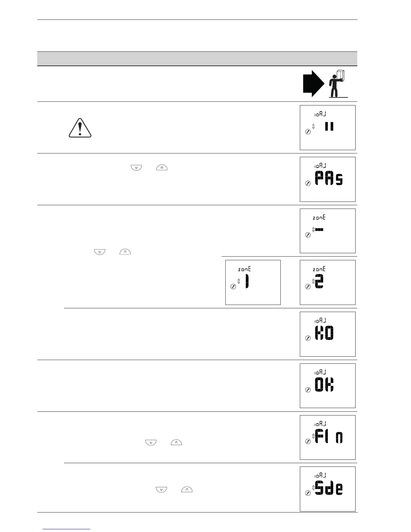This screenshot has height=532, width=411.
Task: Click the wrench icon in the KO display
Action: [x=308, y=338]
